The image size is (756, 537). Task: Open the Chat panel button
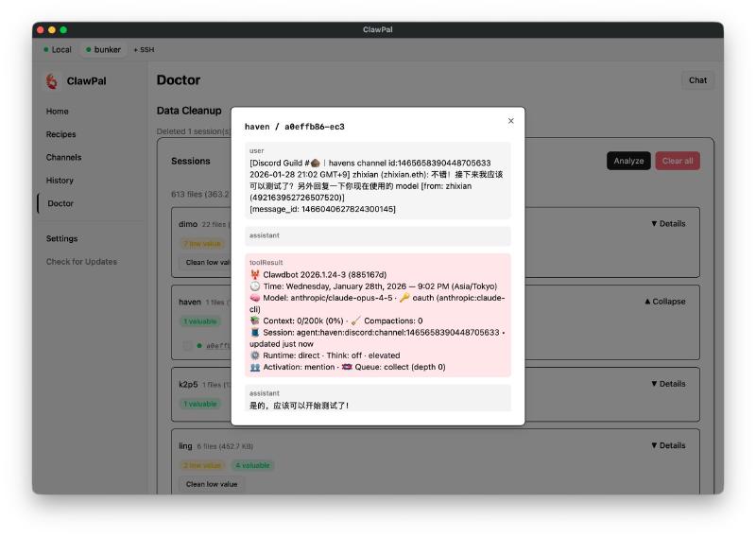(x=697, y=80)
